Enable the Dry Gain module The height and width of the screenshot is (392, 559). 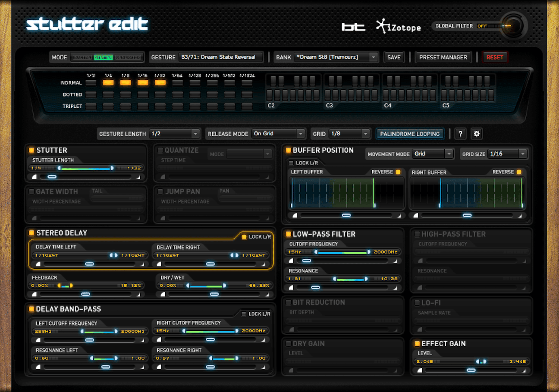[x=288, y=344]
